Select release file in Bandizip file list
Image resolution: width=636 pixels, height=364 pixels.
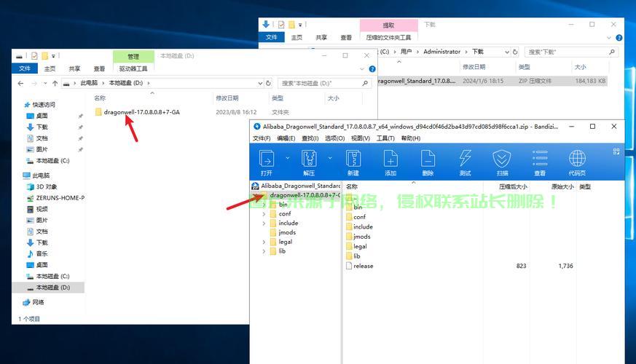pos(359,266)
